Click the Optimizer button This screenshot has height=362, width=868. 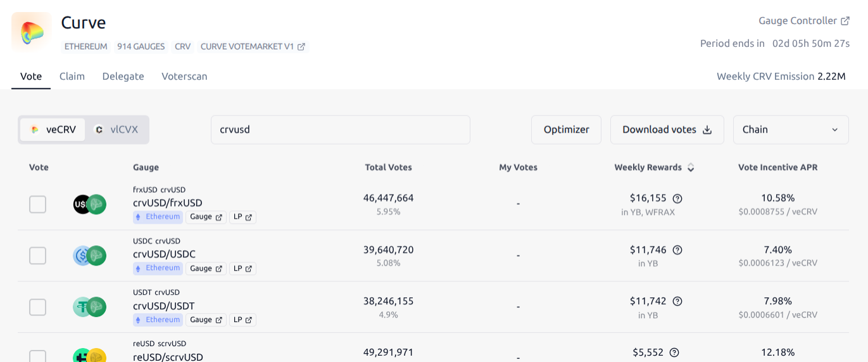coord(566,129)
